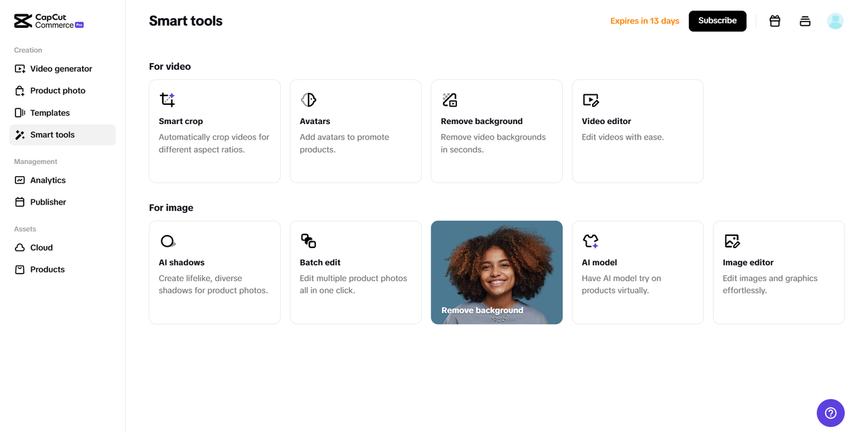Click the image Remove background thumbnail

pyautogui.click(x=496, y=272)
